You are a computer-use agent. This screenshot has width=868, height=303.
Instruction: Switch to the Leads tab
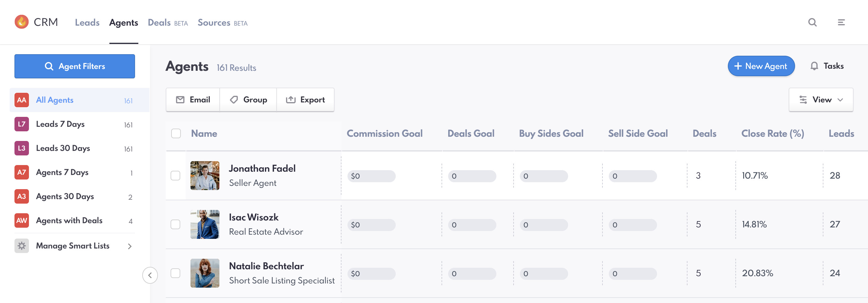87,23
